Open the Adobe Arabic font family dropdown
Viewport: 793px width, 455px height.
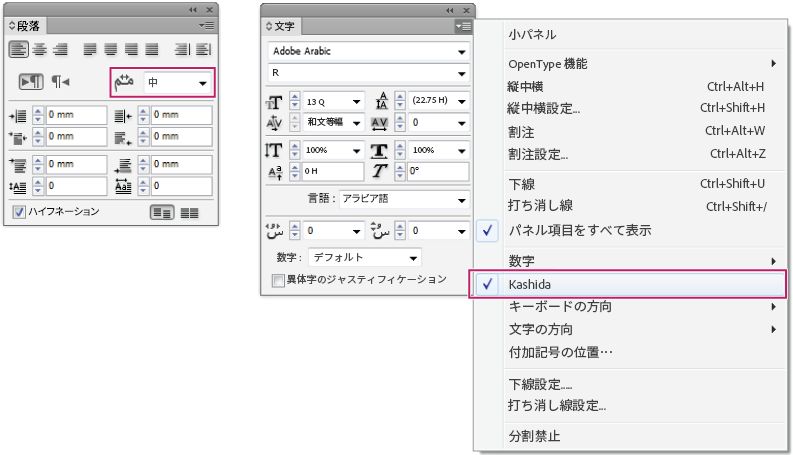[x=369, y=51]
